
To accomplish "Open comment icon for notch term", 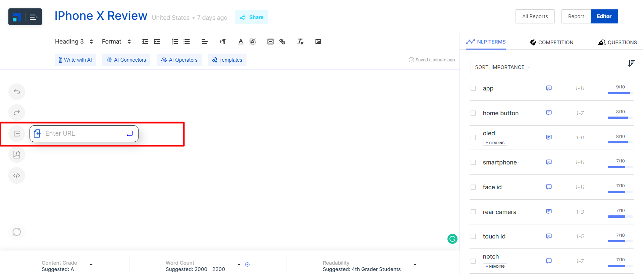I will (549, 261).
